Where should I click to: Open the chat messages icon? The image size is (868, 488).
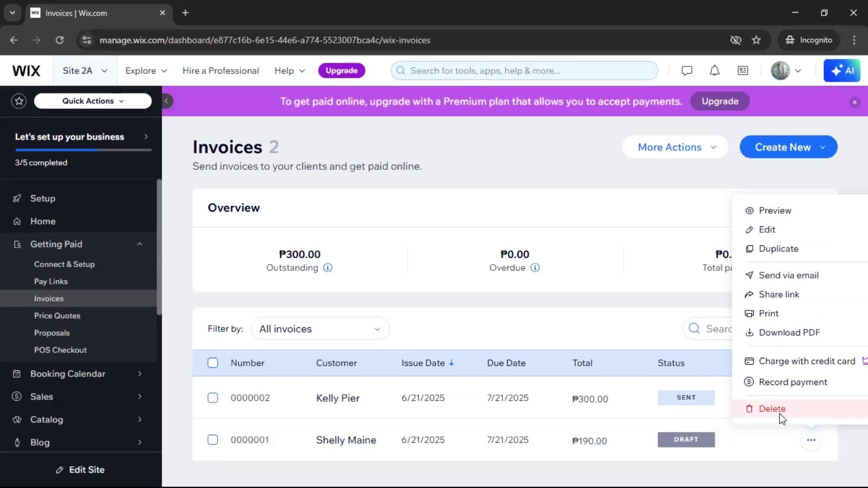tap(687, 70)
